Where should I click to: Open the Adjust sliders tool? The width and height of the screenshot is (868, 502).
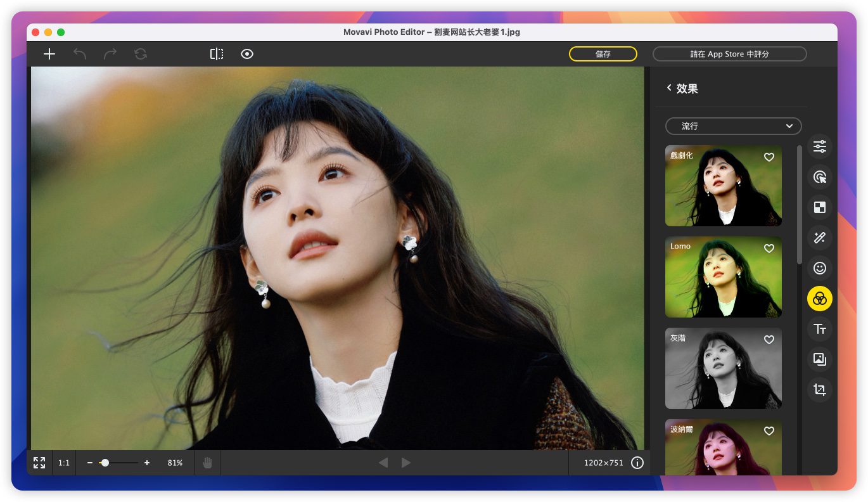tap(820, 146)
